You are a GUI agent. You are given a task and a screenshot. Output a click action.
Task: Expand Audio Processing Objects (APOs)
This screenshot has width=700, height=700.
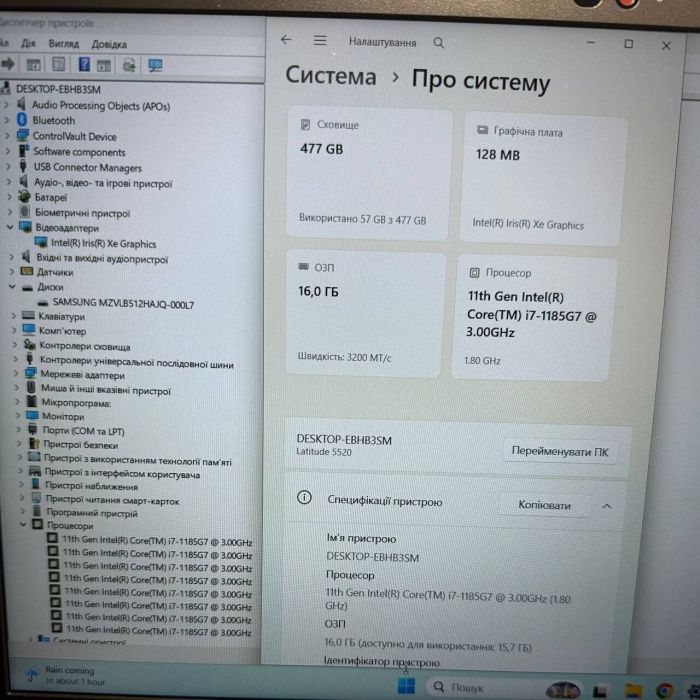click(x=6, y=104)
